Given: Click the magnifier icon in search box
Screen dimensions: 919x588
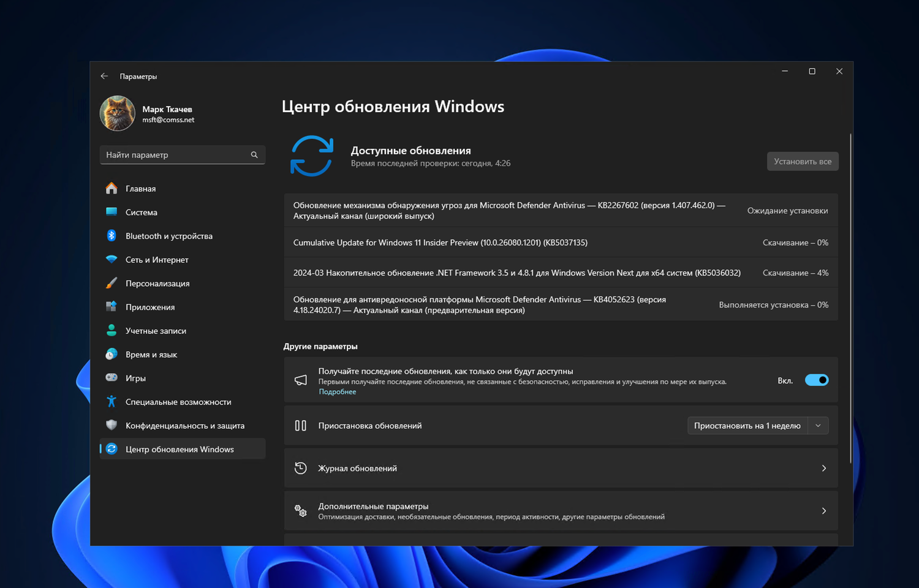Looking at the screenshot, I should [x=254, y=155].
